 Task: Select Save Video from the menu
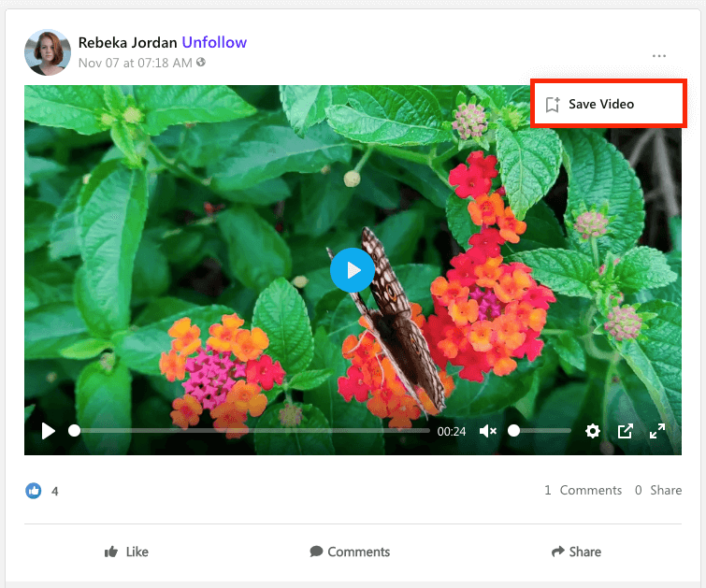tap(601, 104)
